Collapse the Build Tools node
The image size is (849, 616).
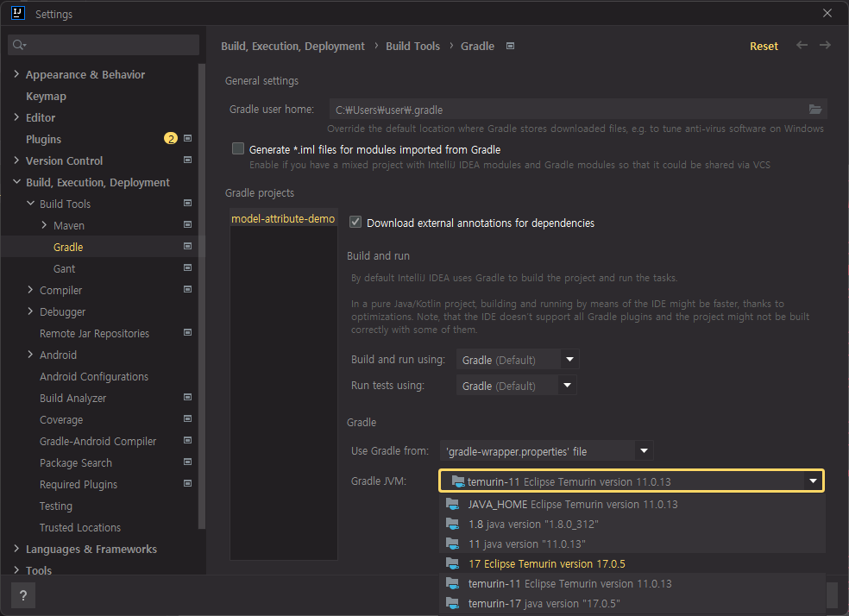30,204
